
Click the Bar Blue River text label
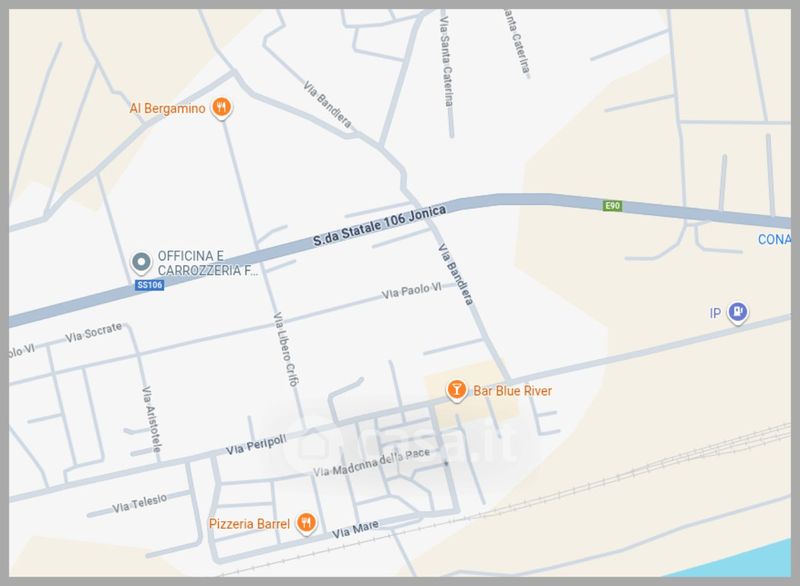(x=512, y=391)
